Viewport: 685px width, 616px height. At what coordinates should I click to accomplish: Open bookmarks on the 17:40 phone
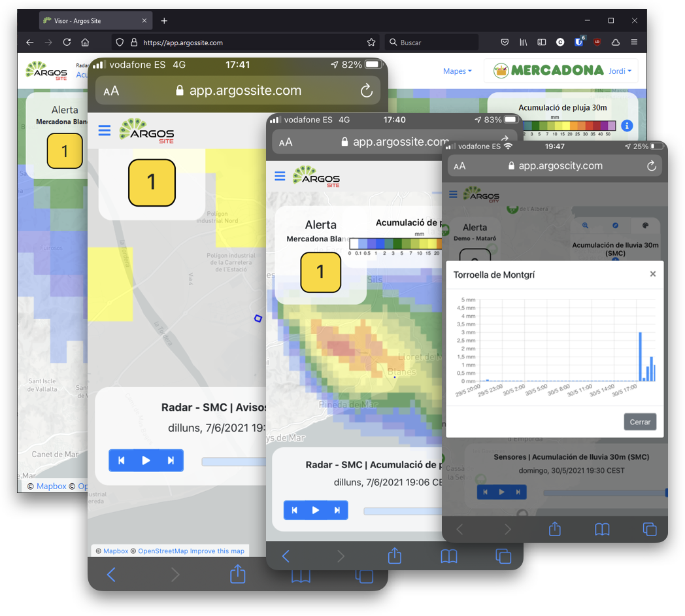(x=448, y=556)
